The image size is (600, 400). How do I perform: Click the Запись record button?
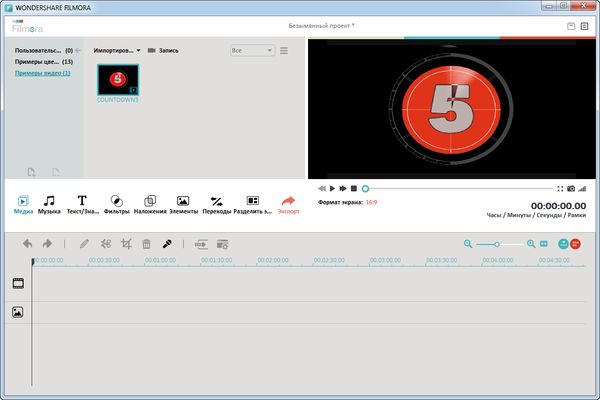(x=163, y=51)
